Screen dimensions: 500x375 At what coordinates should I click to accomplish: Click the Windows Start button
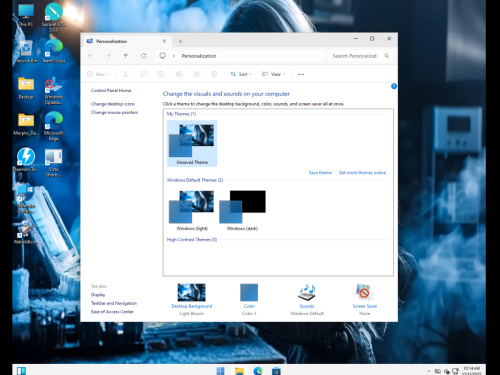tap(221, 371)
